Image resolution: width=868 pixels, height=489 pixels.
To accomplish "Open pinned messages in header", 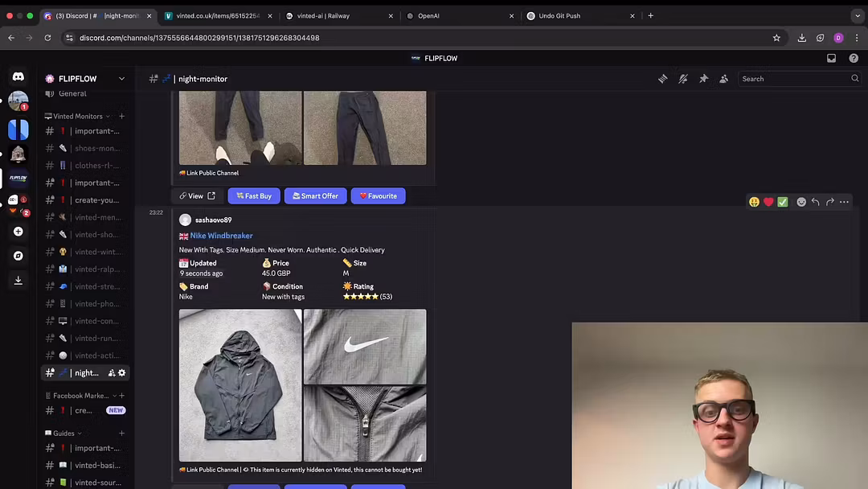I will click(703, 79).
